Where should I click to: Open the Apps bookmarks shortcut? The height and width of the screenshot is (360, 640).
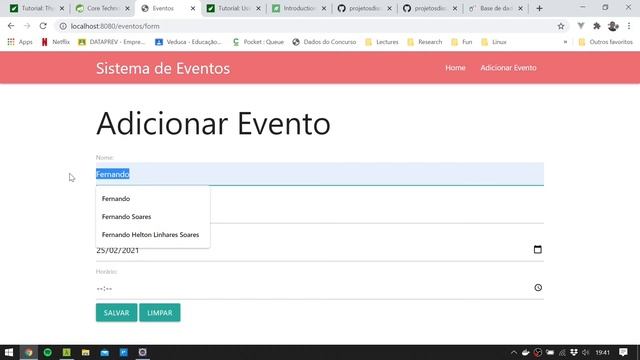coord(20,42)
